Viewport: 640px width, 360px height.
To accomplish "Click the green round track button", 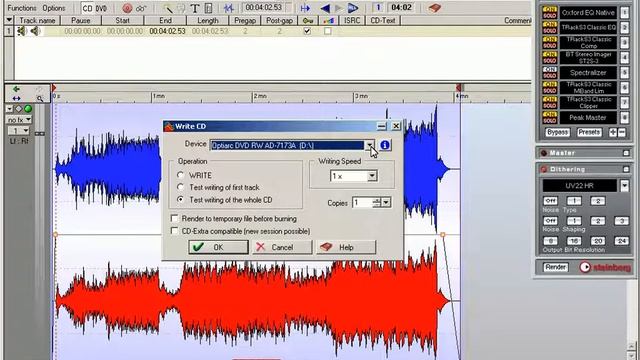I will [28, 109].
